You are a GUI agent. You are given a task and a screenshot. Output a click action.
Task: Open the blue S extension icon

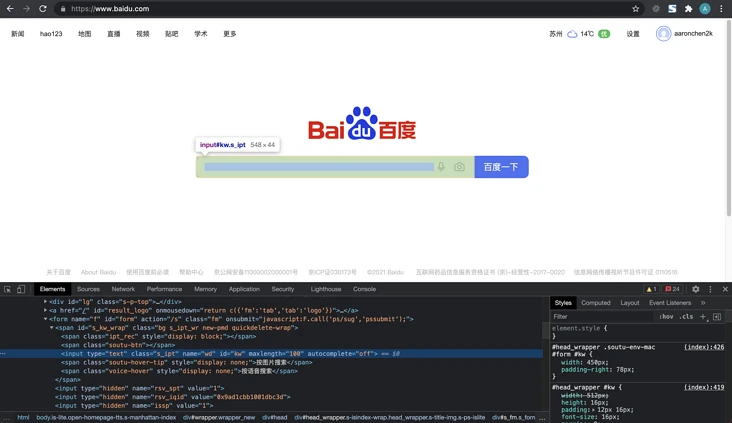coord(672,8)
